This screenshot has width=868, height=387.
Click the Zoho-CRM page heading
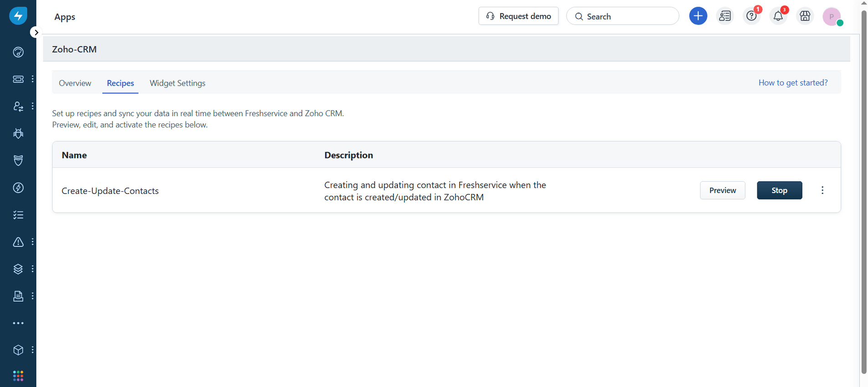tap(74, 49)
